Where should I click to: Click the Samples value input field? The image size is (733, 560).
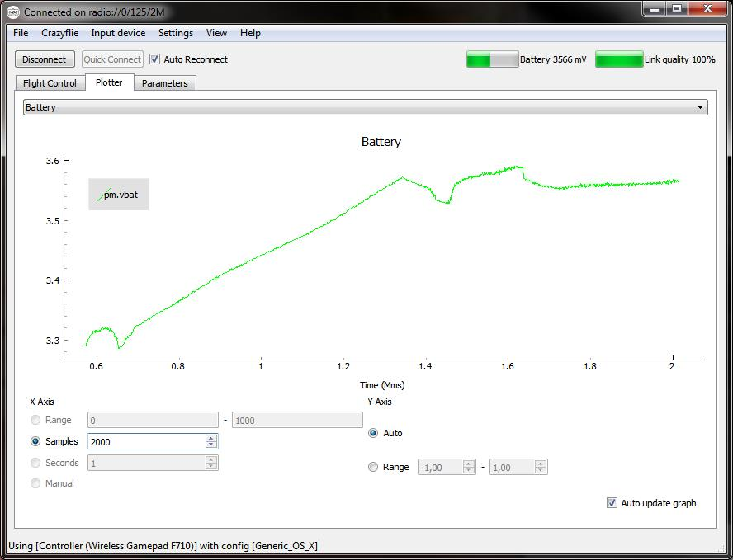(x=146, y=442)
